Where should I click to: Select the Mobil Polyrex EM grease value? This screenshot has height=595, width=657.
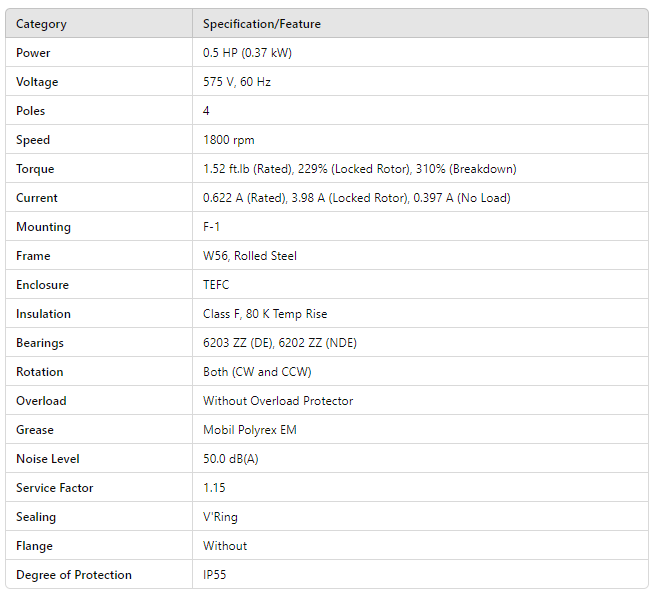[250, 430]
